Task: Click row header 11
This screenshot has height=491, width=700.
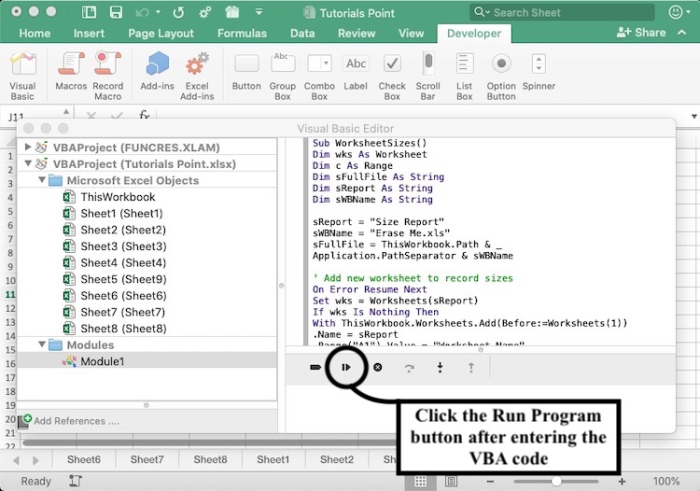Action: tap(10, 294)
